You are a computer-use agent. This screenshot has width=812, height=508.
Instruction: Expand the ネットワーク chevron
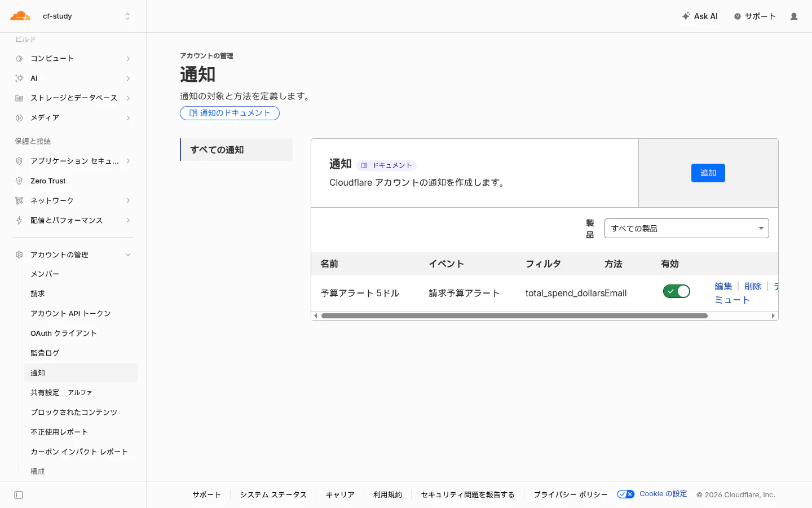[128, 200]
